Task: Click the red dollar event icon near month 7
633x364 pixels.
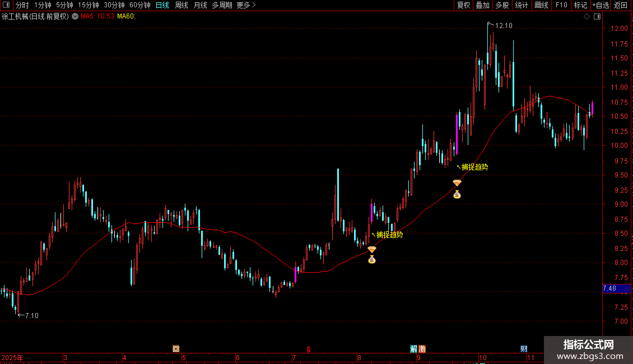Action: [x=308, y=349]
